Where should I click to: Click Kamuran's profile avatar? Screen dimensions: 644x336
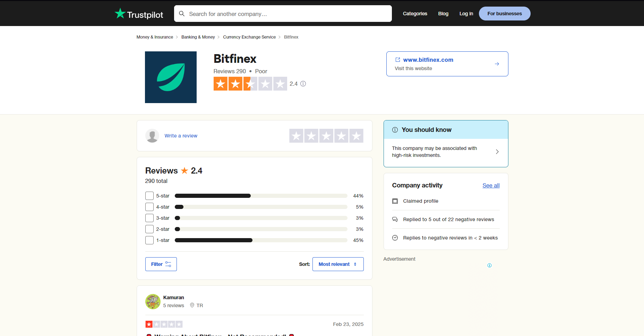tap(153, 302)
